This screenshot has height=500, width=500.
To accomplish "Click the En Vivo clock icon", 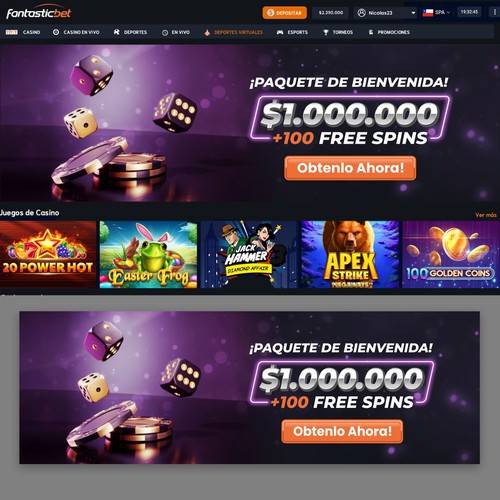I will pyautogui.click(x=165, y=33).
